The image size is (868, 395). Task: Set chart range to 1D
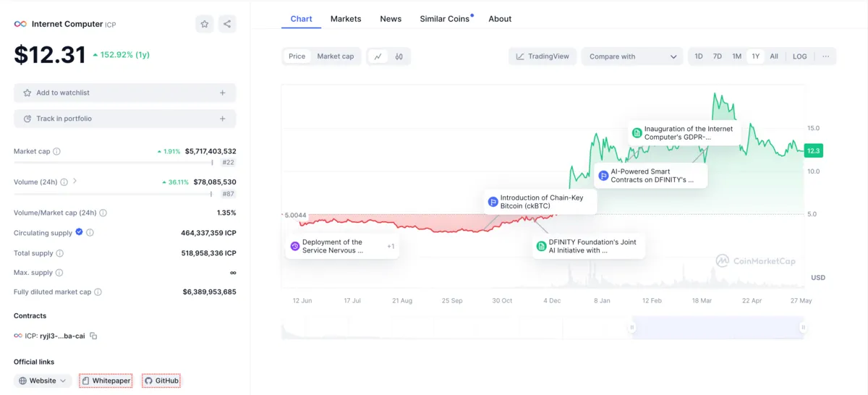coord(699,56)
